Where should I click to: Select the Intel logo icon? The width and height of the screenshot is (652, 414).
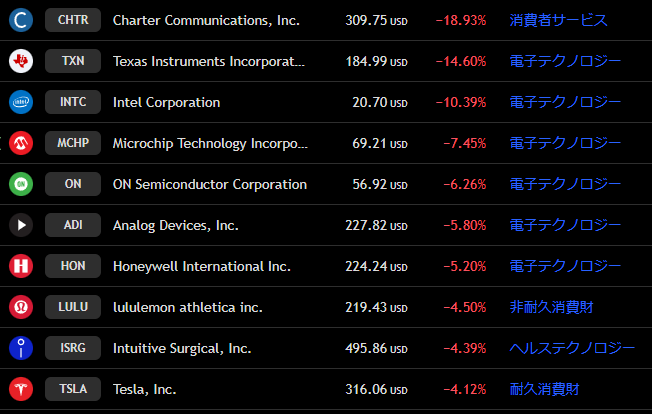coord(21,102)
